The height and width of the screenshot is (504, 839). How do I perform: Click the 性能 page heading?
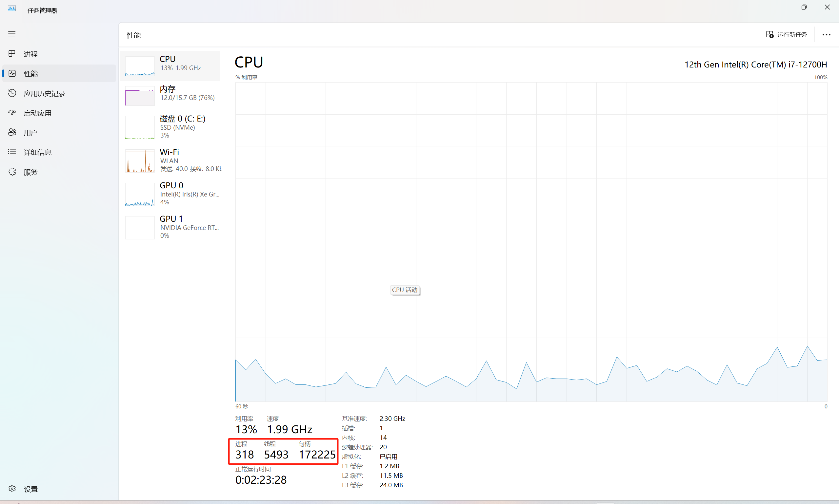tap(133, 35)
